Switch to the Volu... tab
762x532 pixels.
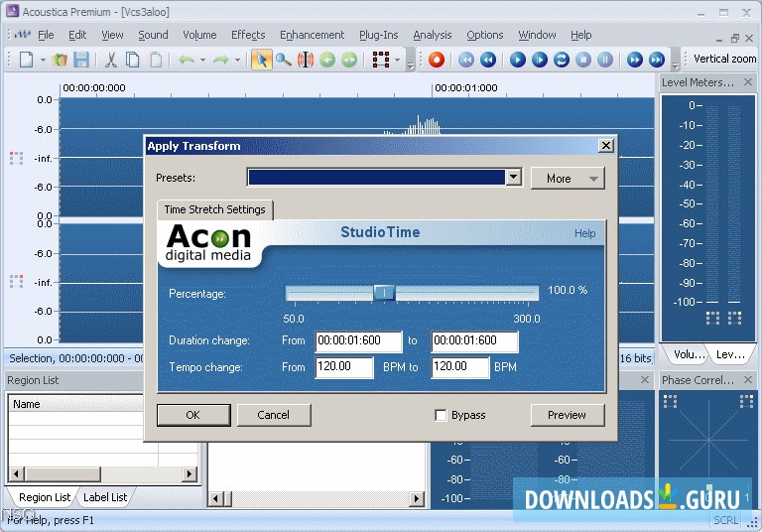tap(687, 354)
